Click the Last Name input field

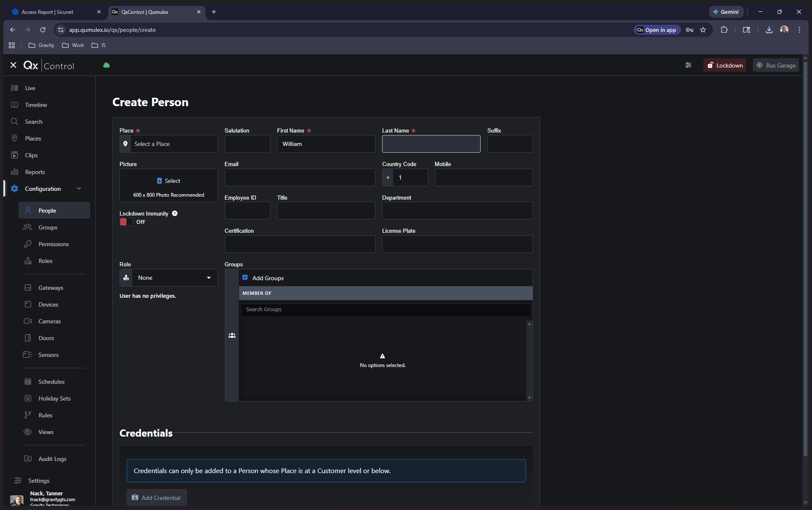tap(431, 144)
